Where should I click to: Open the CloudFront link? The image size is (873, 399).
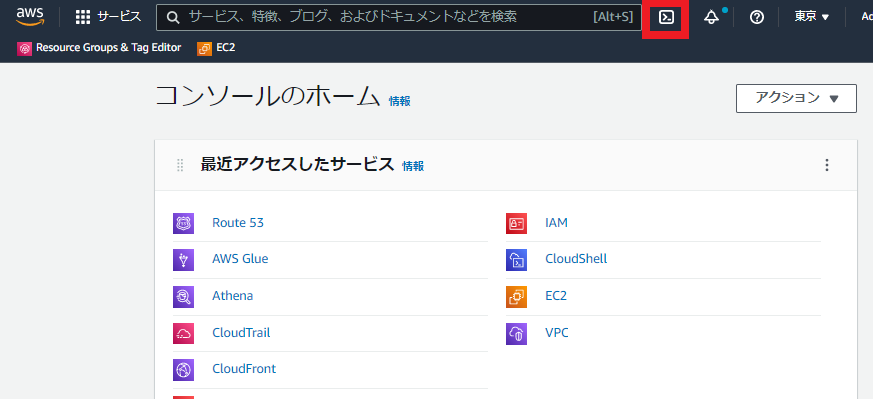pos(244,369)
